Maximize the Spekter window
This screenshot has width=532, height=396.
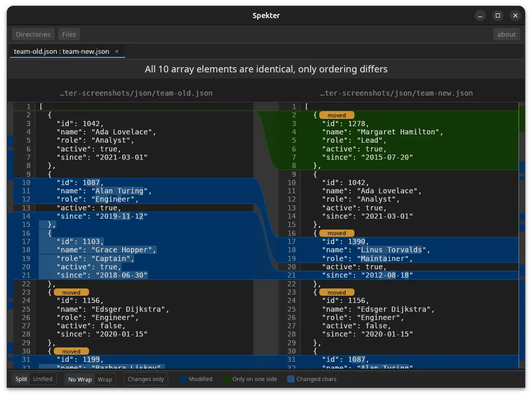click(x=498, y=16)
